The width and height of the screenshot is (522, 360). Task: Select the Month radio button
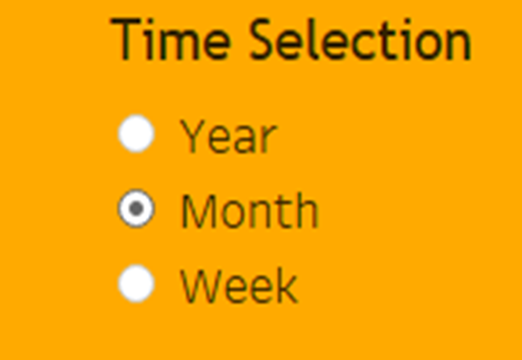tap(136, 209)
